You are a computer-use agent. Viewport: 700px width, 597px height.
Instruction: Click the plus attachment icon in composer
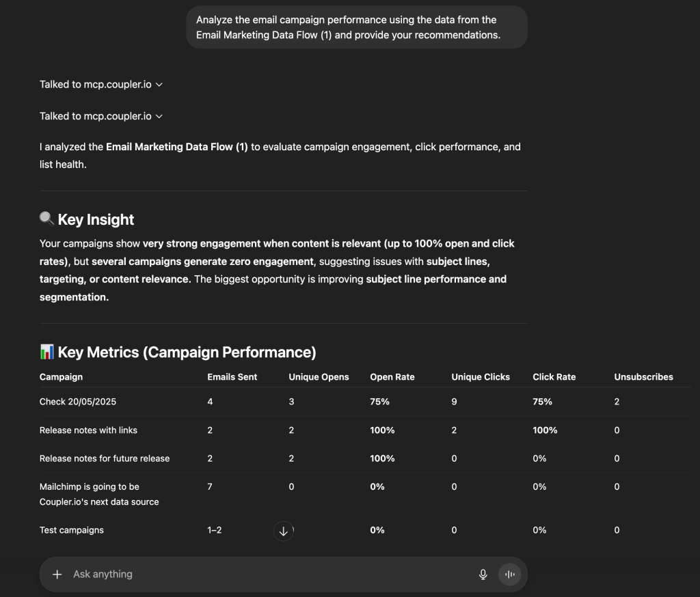coord(57,574)
